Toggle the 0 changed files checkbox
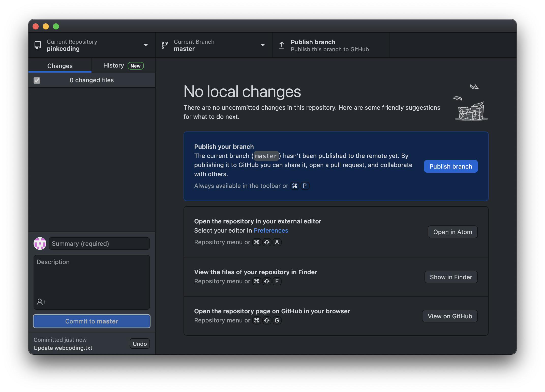Image resolution: width=545 pixels, height=392 pixels. point(37,80)
